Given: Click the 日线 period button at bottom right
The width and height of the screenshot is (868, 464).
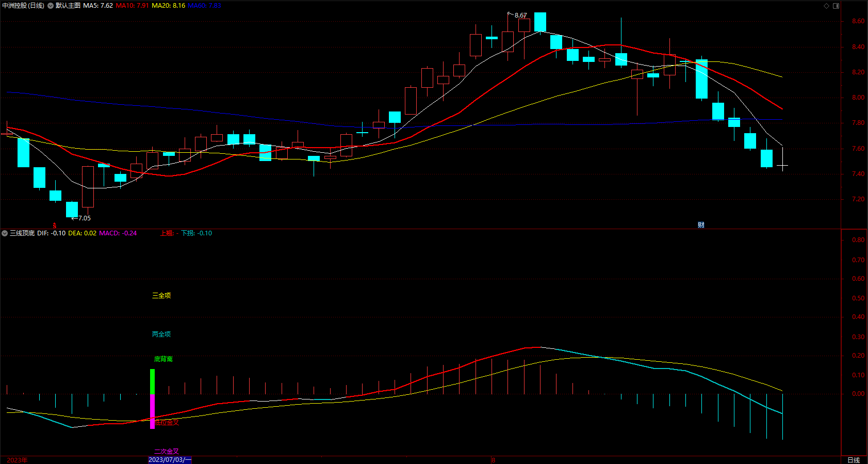Looking at the screenshot, I should [854, 460].
